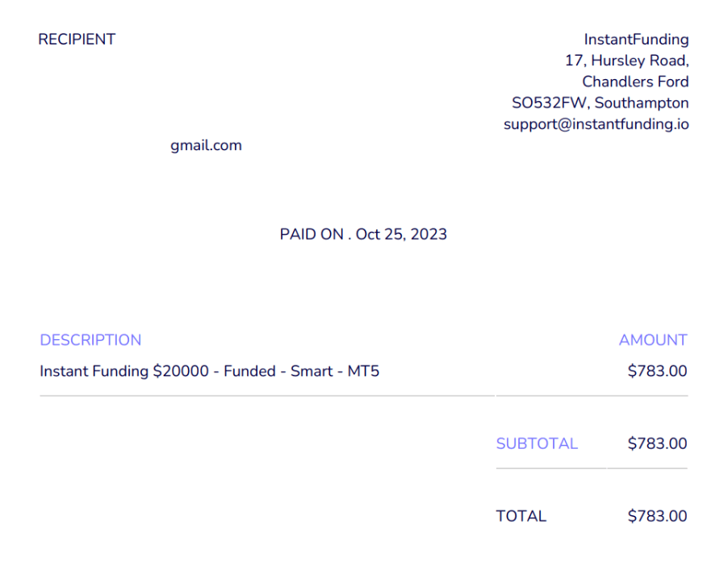The image size is (728, 579).
Task: Select the 17, Hursley Road address line
Action: [x=627, y=61]
